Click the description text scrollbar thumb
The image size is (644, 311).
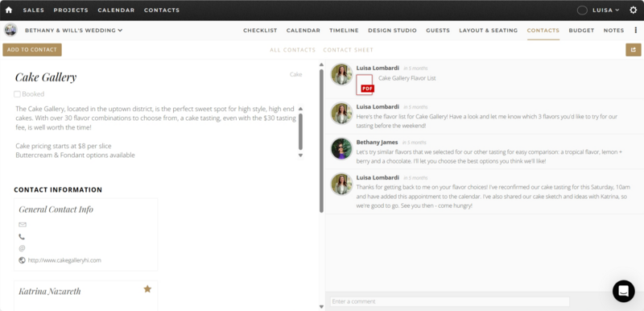tap(300, 132)
